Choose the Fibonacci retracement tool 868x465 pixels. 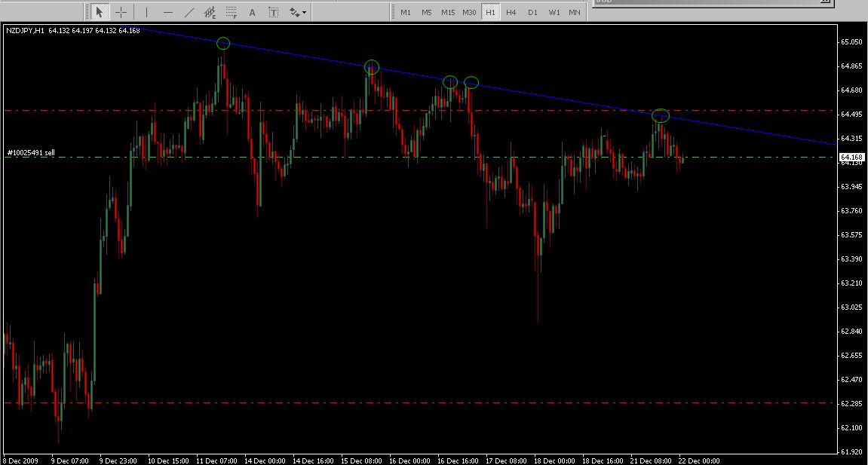[232, 12]
